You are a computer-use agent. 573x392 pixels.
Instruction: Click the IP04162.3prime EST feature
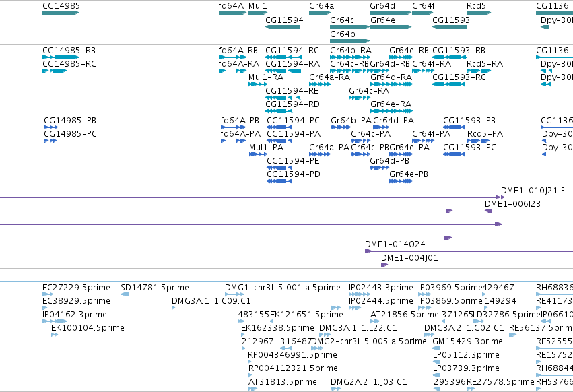click(x=55, y=321)
